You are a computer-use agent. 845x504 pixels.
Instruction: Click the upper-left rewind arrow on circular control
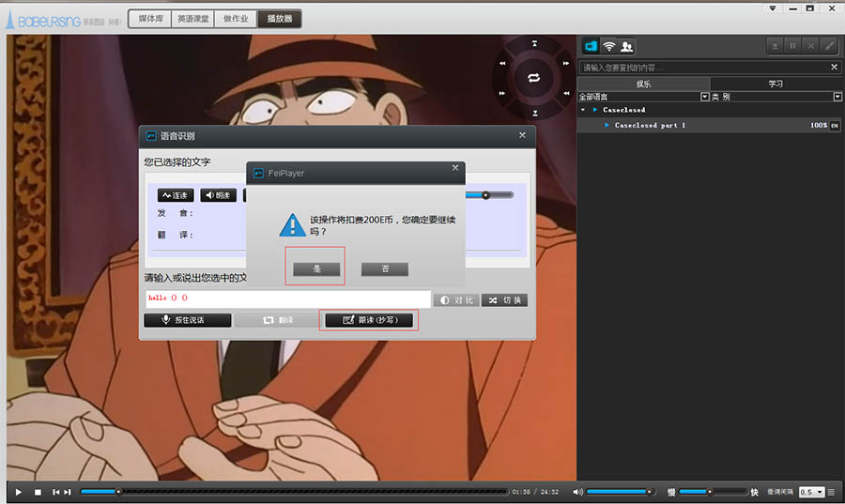(502, 63)
